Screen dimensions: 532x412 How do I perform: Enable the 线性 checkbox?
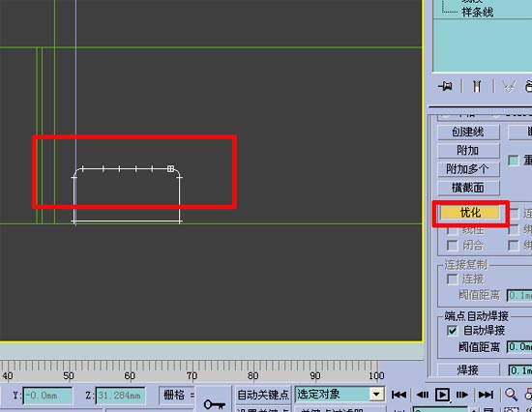point(452,230)
